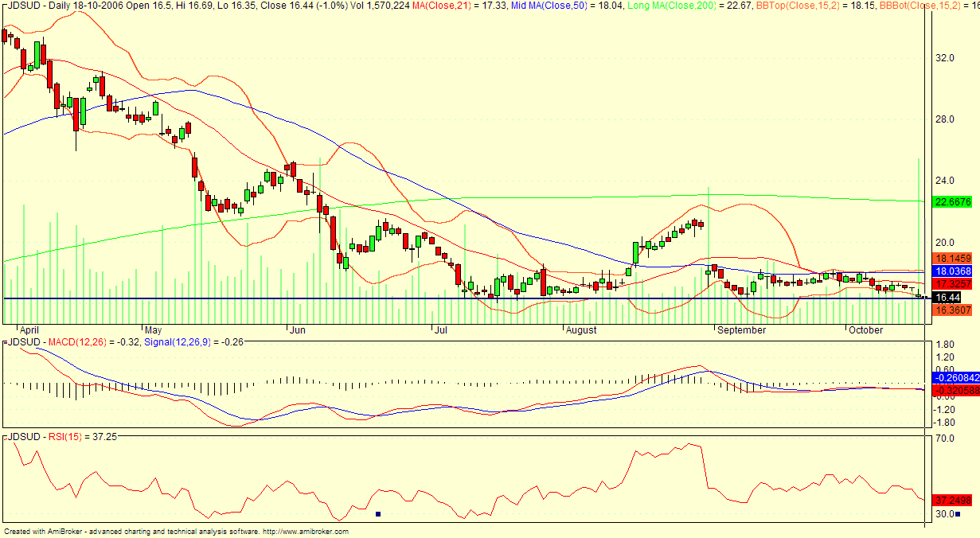Click the 24.0 price axis label

pos(946,181)
